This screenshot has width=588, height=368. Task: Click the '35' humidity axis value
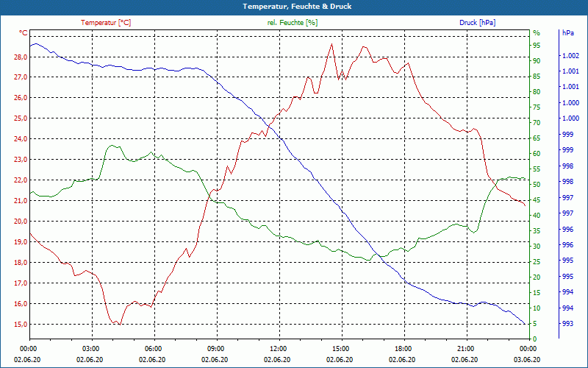click(x=537, y=231)
